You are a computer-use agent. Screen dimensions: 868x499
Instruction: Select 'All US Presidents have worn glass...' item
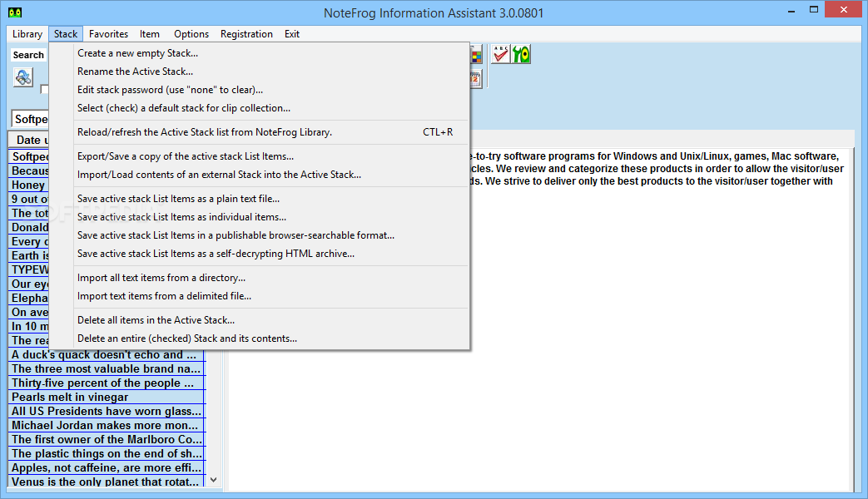[107, 411]
